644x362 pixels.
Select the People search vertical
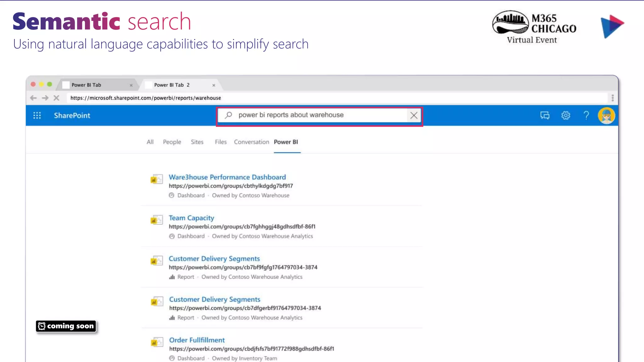pyautogui.click(x=172, y=142)
